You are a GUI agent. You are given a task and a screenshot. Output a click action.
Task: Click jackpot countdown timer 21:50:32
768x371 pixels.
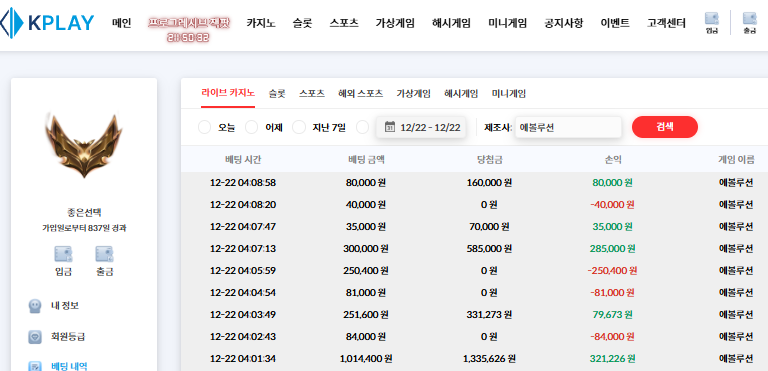188,37
